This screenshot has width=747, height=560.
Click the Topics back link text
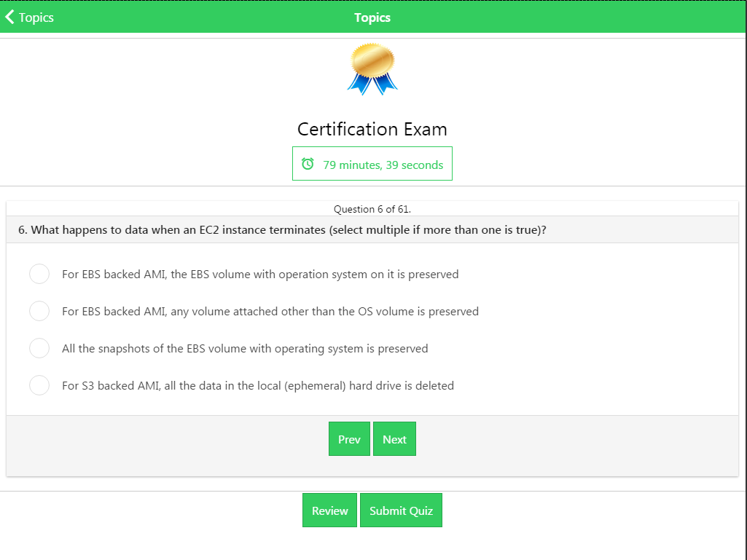36,17
